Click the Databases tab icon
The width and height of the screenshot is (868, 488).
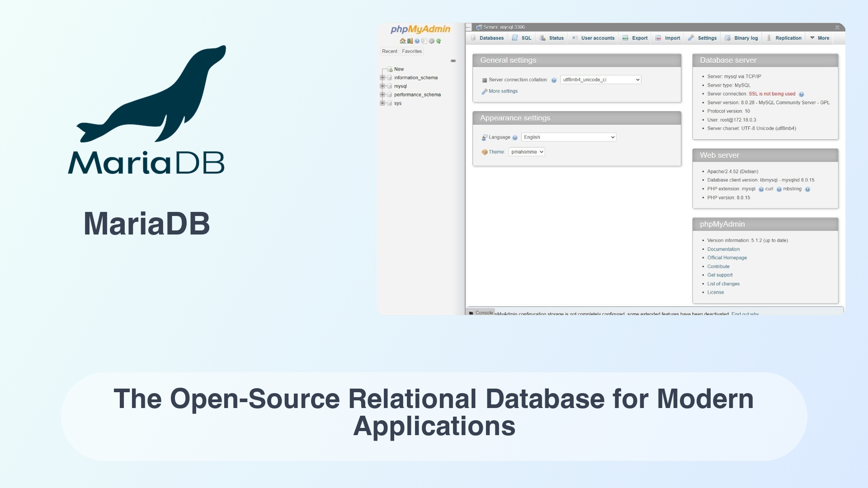click(476, 38)
